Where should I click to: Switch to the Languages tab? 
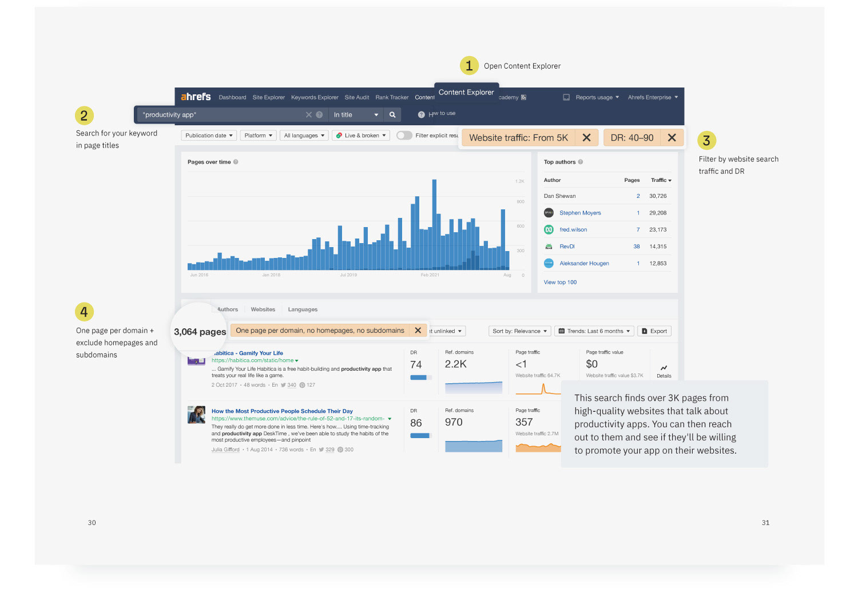pyautogui.click(x=303, y=309)
